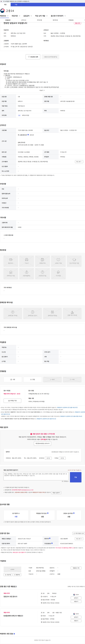
Task: Click 상세보기 for 담임교사 모집 posting
Action: pyautogui.click(x=76, y=598)
